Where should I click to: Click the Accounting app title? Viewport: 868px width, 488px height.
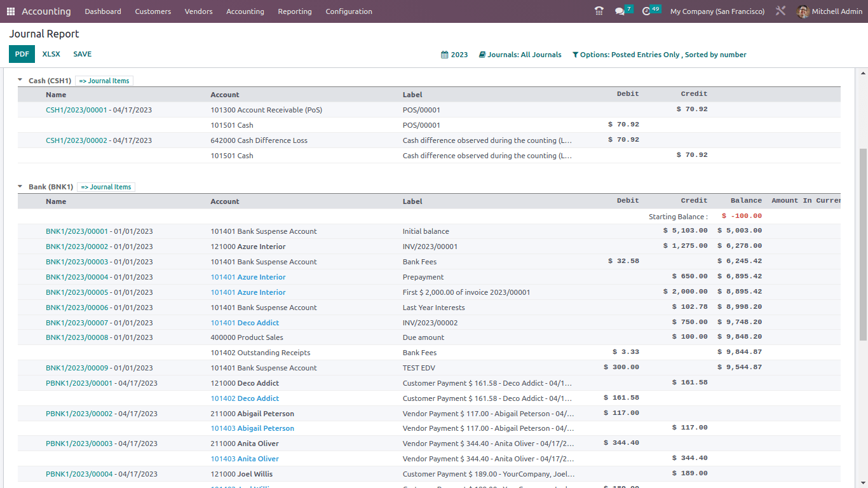46,11
